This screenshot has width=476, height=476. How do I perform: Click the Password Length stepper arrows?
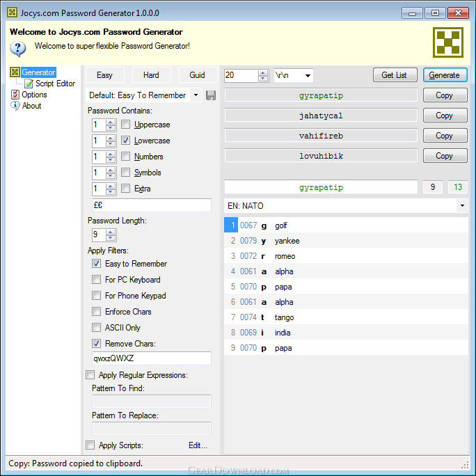111,235
